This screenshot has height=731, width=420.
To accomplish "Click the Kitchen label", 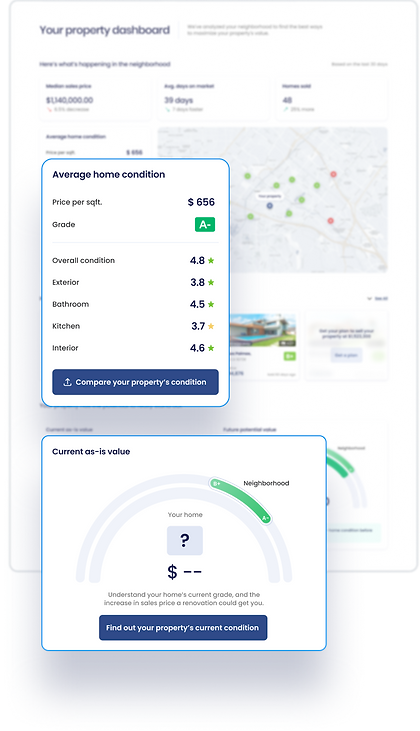I will pos(66,326).
